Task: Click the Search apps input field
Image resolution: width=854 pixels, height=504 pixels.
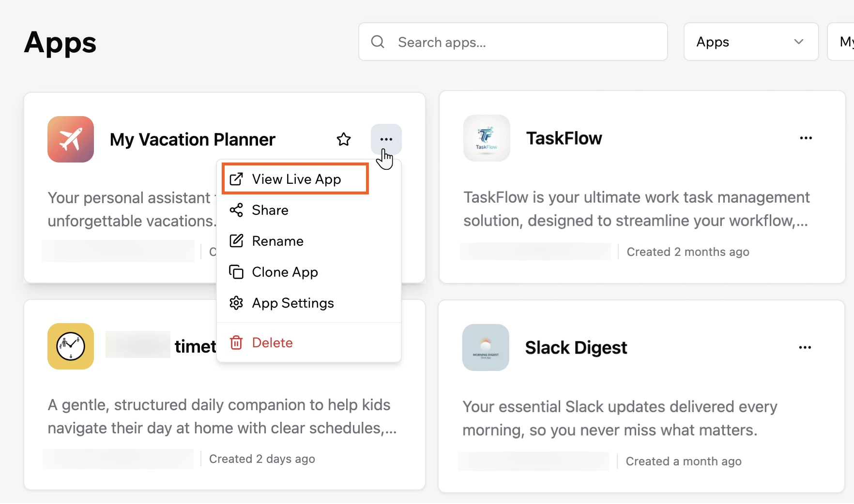Action: (x=484, y=42)
